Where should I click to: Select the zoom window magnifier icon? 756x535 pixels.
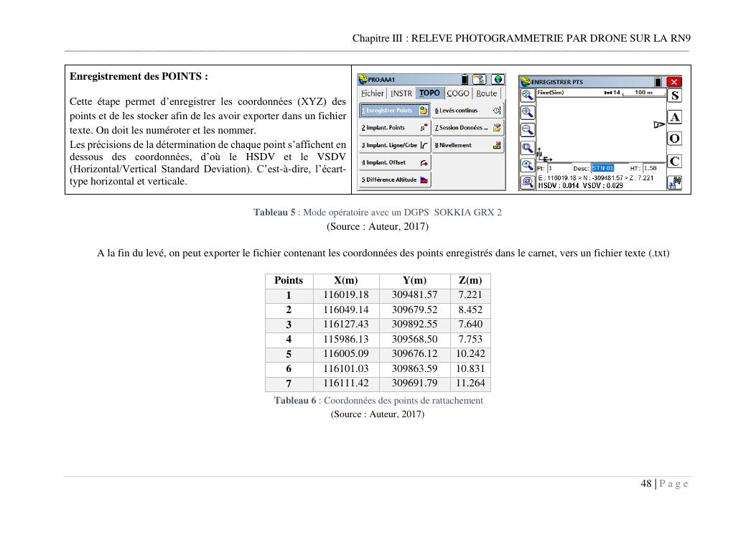pos(527,148)
